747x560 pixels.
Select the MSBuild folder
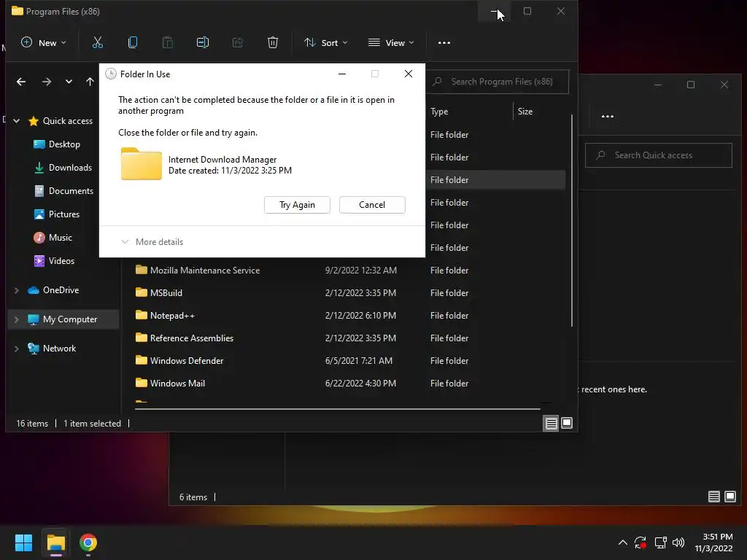(x=166, y=293)
